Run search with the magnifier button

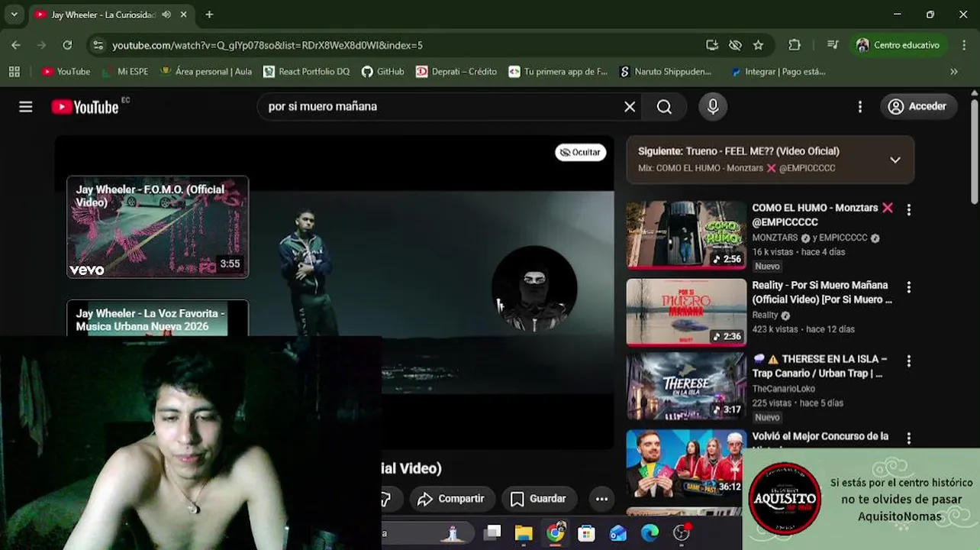pos(665,107)
